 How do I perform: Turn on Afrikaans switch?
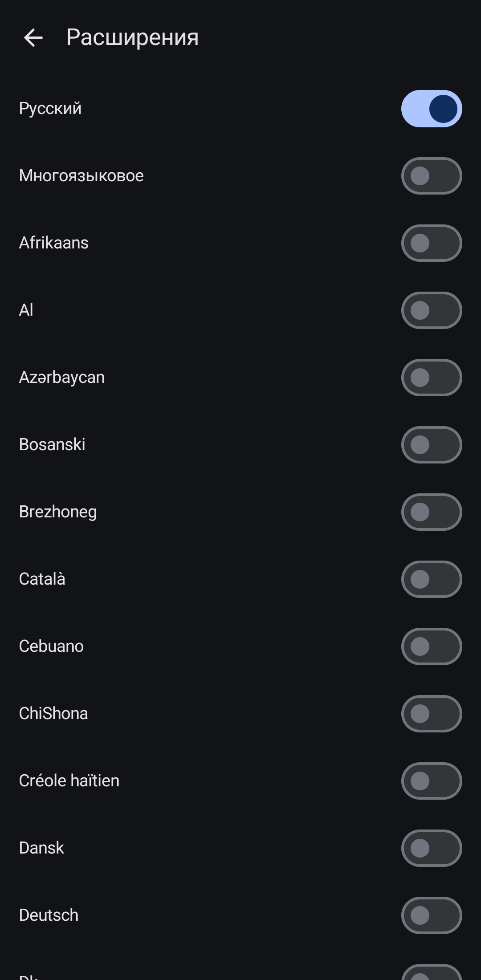pos(431,243)
